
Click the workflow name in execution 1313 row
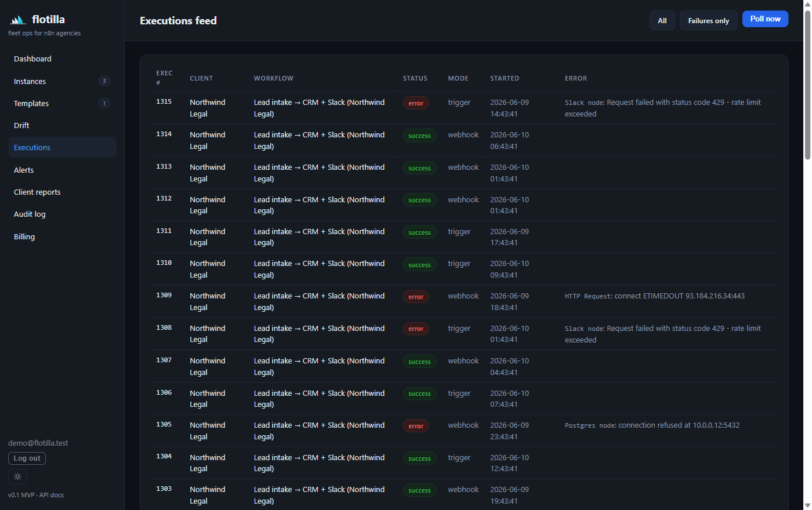pyautogui.click(x=319, y=173)
